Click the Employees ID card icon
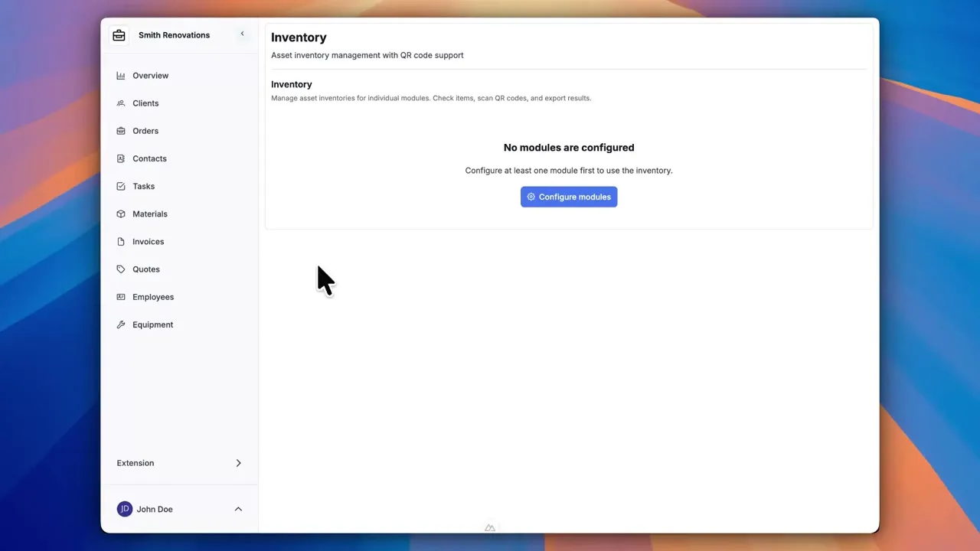The height and width of the screenshot is (551, 980). 121,297
